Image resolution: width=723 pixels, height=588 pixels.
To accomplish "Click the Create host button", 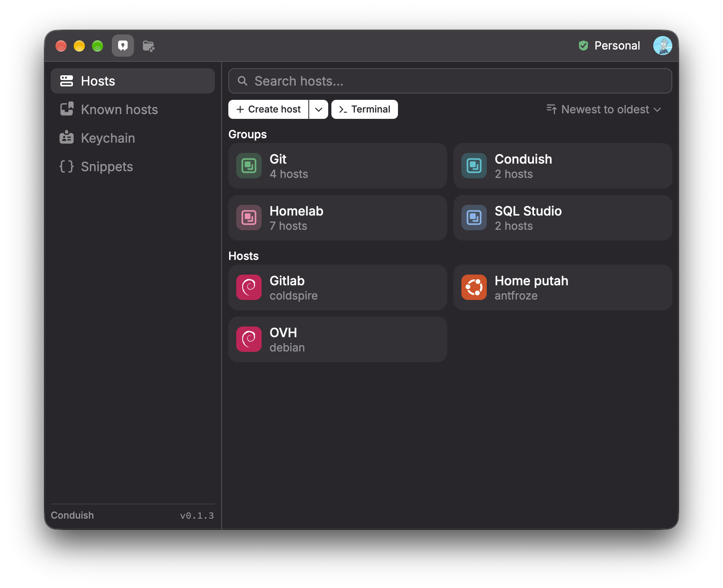I will [x=268, y=109].
